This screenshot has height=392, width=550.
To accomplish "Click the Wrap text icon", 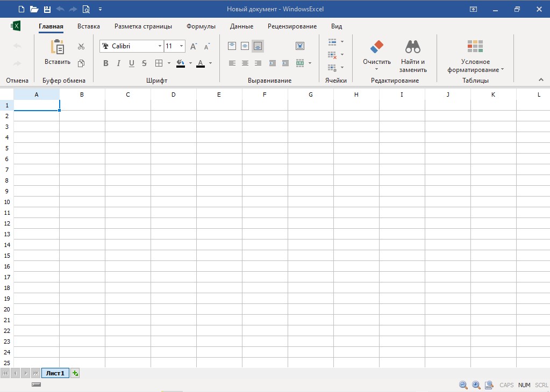I will click(x=300, y=46).
